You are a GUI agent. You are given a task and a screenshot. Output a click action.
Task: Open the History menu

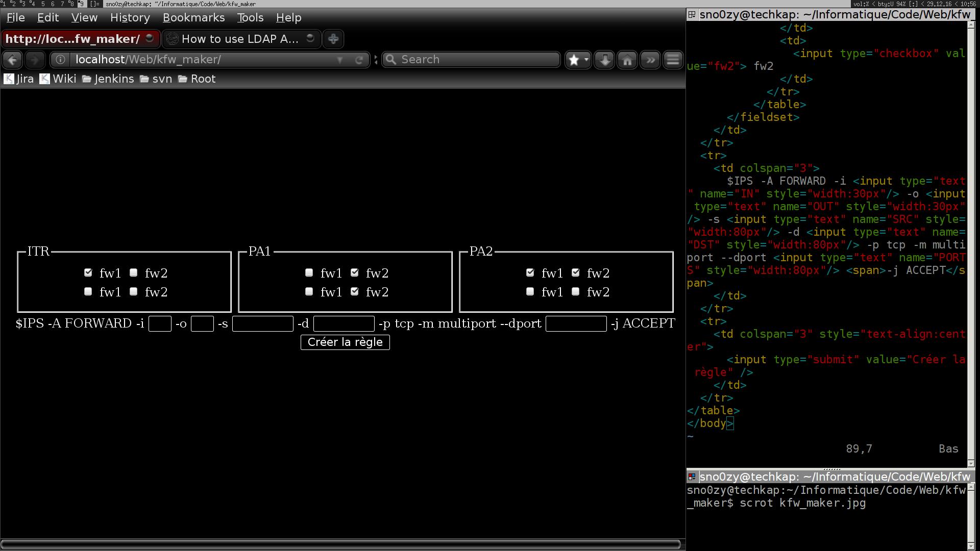(x=130, y=17)
